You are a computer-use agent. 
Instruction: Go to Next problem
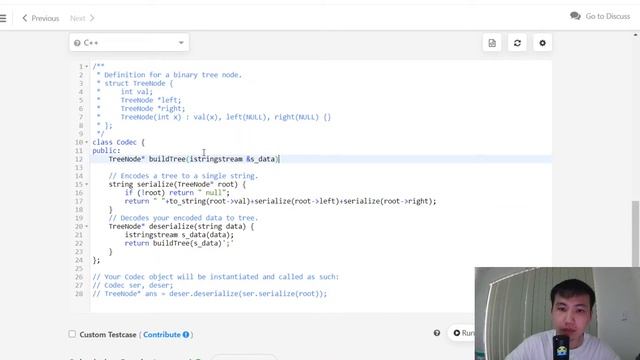tap(82, 18)
